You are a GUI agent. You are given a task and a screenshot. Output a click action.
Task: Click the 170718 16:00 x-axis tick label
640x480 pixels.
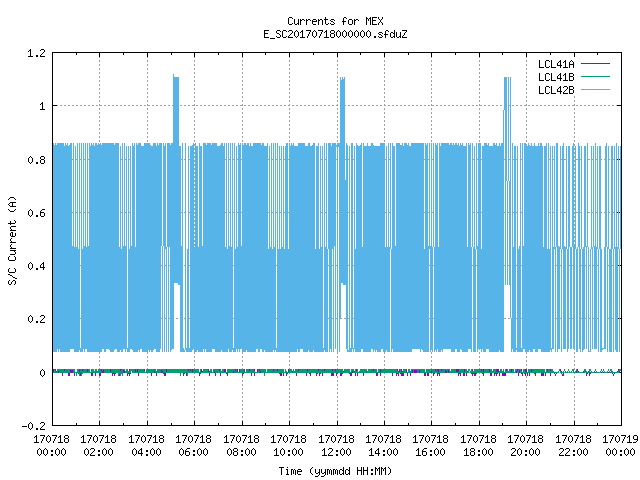pyautogui.click(x=431, y=446)
